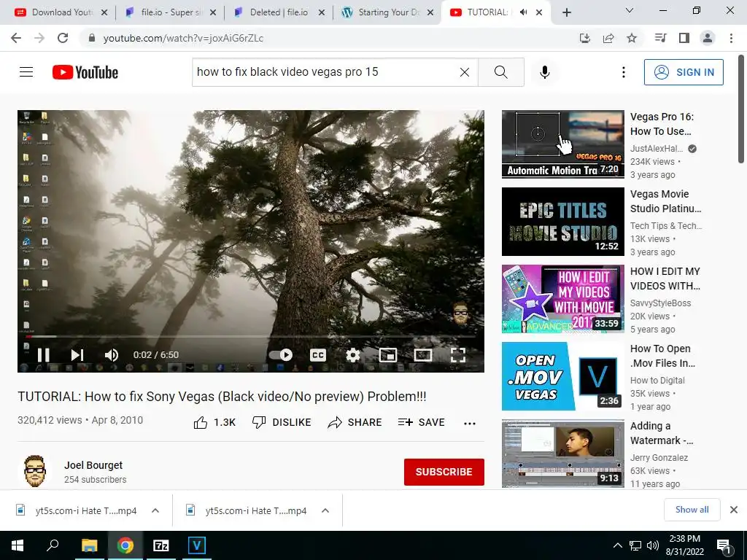This screenshot has height=560, width=747.
Task: Toggle theater mode
Action: [422, 355]
